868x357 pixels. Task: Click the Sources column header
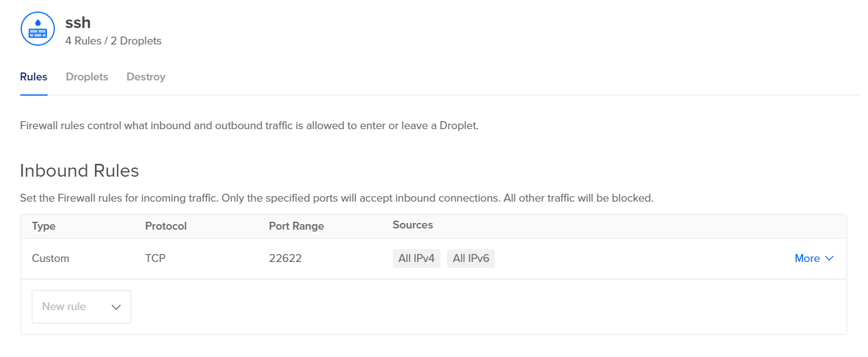click(413, 225)
